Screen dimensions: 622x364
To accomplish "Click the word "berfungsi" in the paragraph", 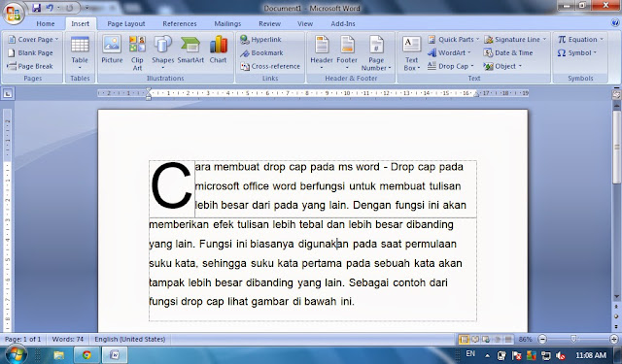I will click(322, 186).
